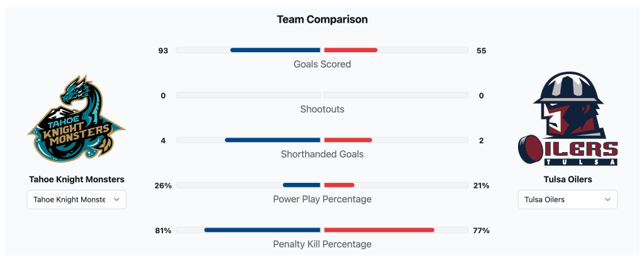This screenshot has height=264, width=644.
Task: Click the Tahoe Knight Monsters name label
Action: (76, 179)
